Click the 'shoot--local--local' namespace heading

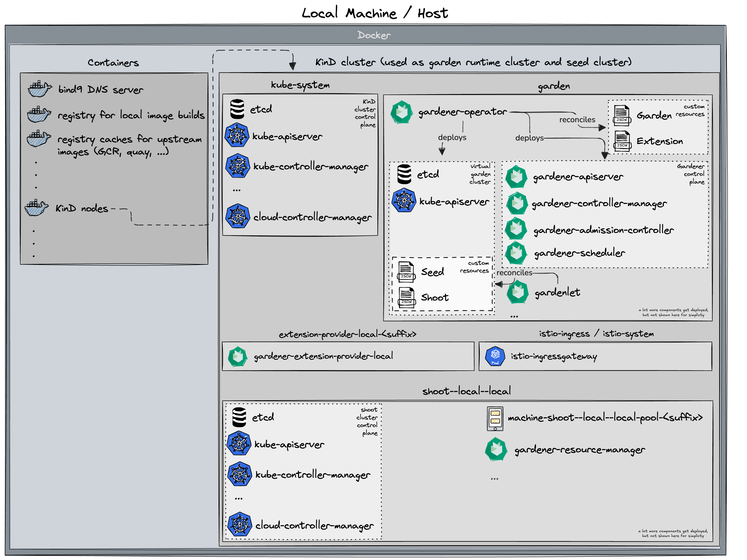click(x=466, y=391)
